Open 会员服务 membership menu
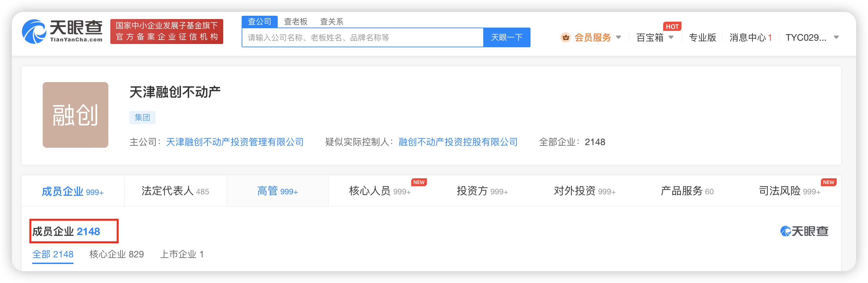This screenshot has width=868, height=283. [x=592, y=37]
